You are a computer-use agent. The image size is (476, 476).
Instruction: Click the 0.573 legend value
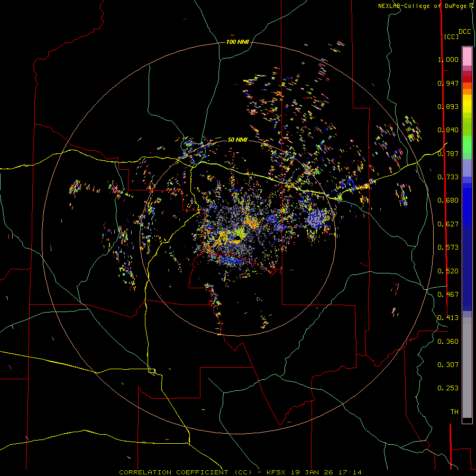click(448, 248)
